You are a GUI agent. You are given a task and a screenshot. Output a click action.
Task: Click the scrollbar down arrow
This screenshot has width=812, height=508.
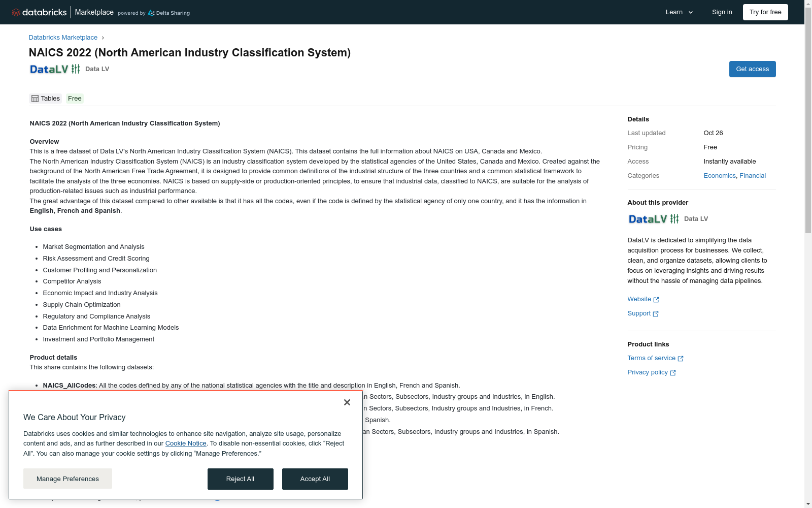pos(808,504)
